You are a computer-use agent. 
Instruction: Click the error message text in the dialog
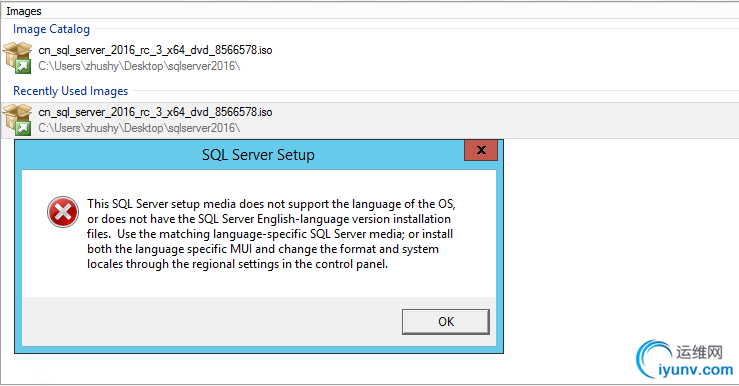coord(271,234)
